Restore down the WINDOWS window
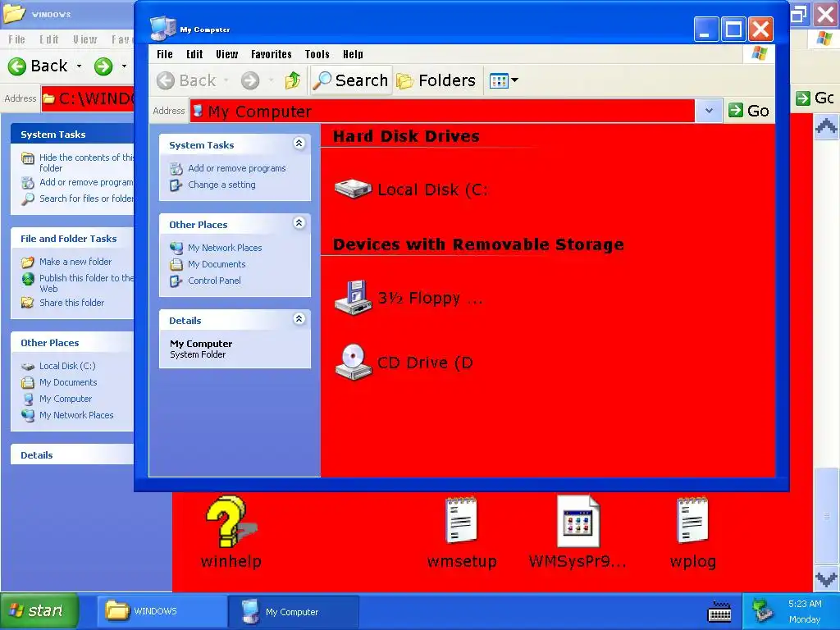Viewport: 840px width, 630px height. 799,14
